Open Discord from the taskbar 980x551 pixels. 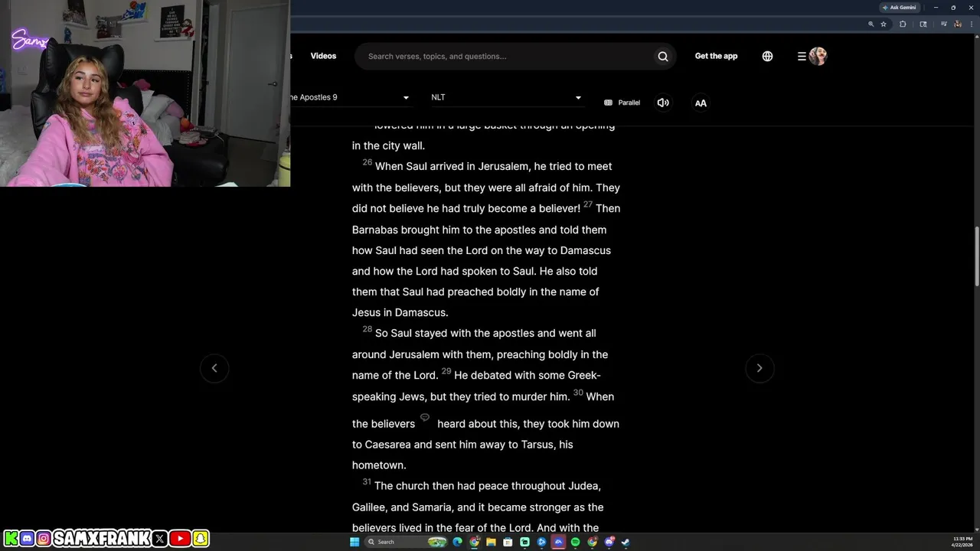(x=609, y=542)
